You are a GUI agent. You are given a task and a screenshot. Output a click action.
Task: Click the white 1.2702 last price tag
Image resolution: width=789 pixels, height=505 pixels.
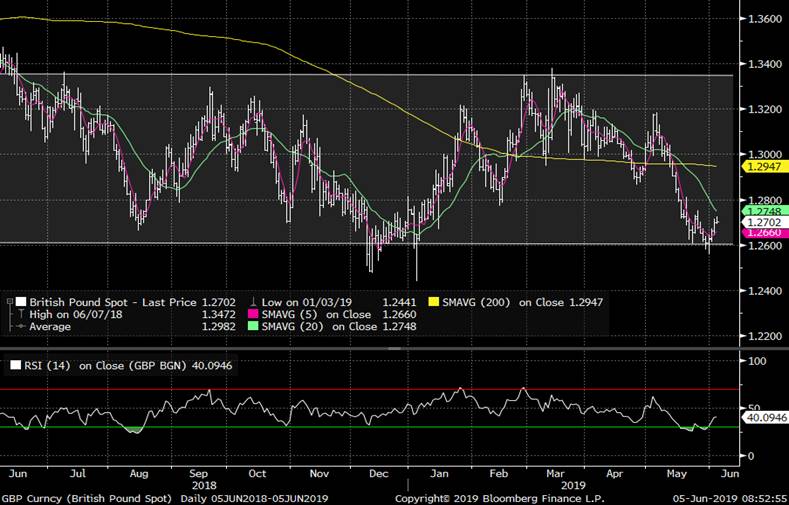(766, 222)
